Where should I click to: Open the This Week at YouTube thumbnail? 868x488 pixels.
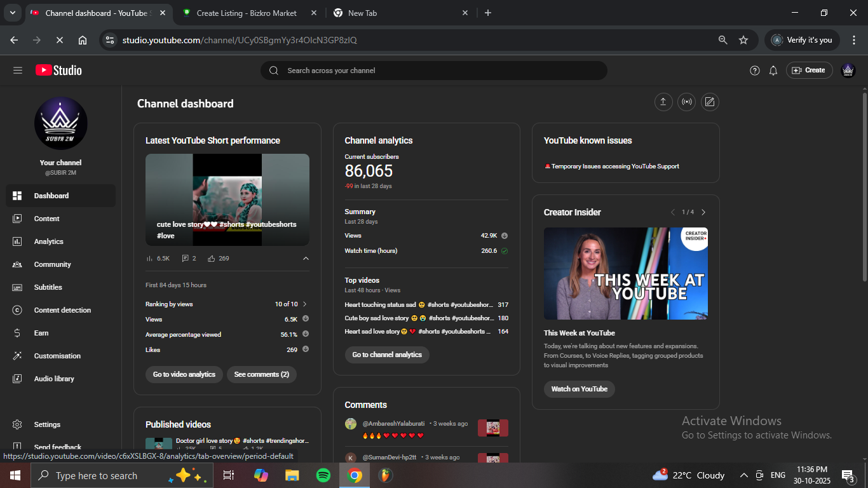click(625, 273)
